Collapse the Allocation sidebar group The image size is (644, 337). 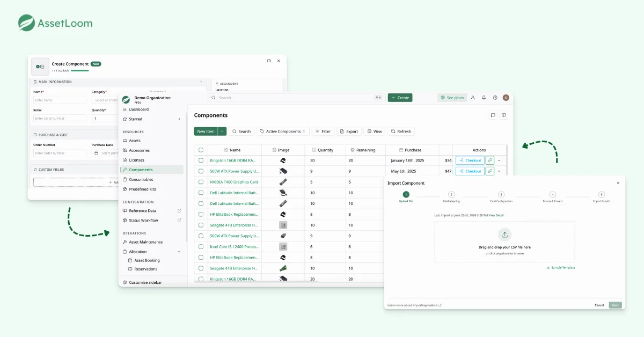tap(179, 252)
